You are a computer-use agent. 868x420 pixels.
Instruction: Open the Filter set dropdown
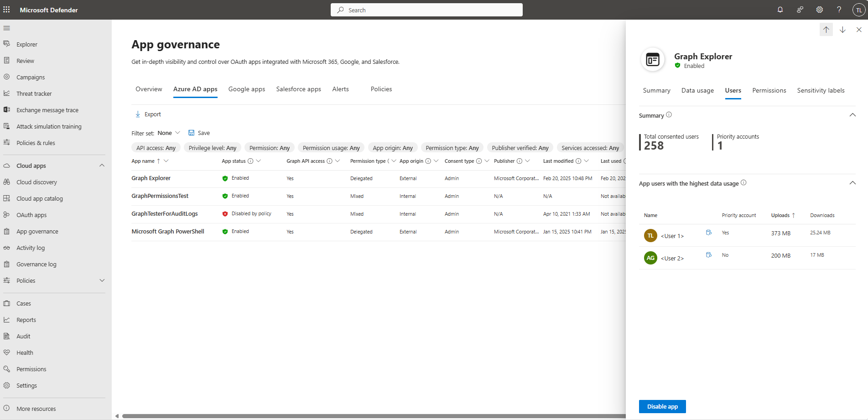(167, 133)
